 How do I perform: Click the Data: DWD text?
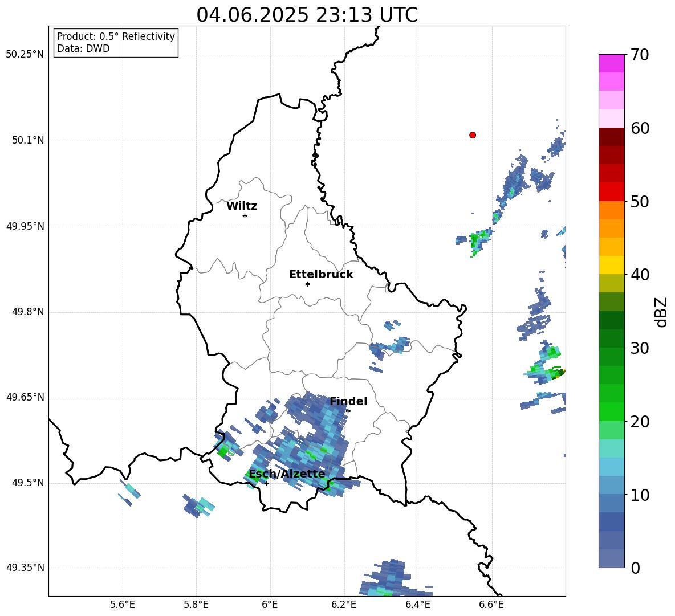point(83,48)
